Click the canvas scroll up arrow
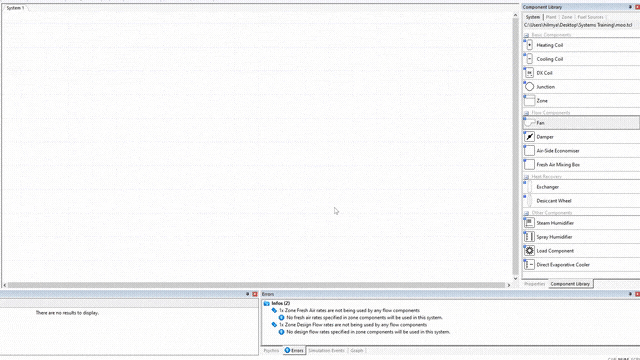The image size is (640, 360). (x=515, y=15)
